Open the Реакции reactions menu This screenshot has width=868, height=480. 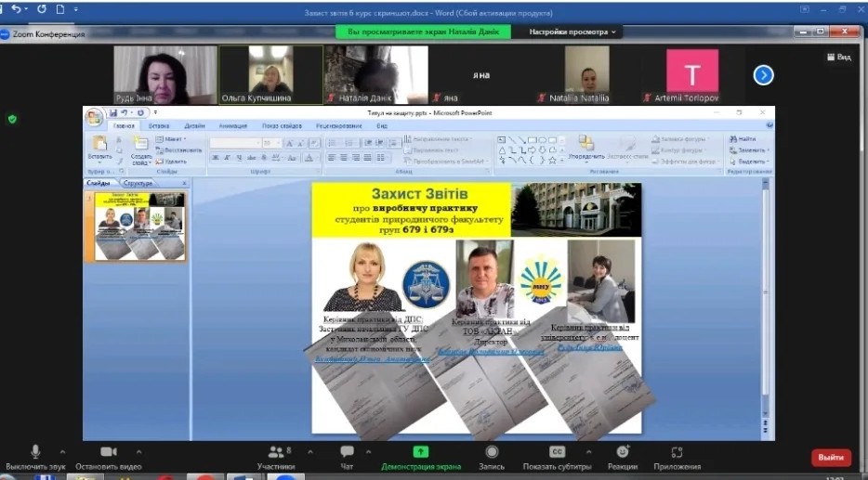click(x=622, y=453)
